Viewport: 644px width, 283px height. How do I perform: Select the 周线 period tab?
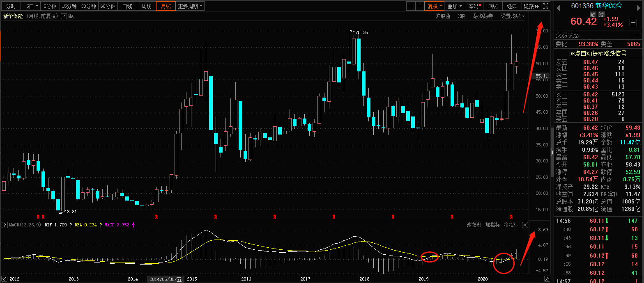(x=147, y=6)
